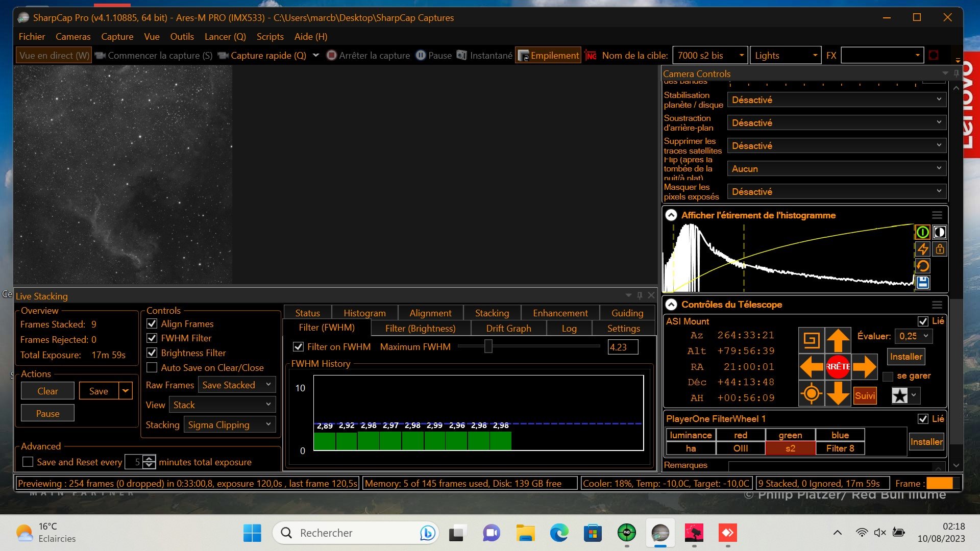Save the stretch with the floppy disk icon
The height and width of the screenshot is (551, 980).
point(922,283)
